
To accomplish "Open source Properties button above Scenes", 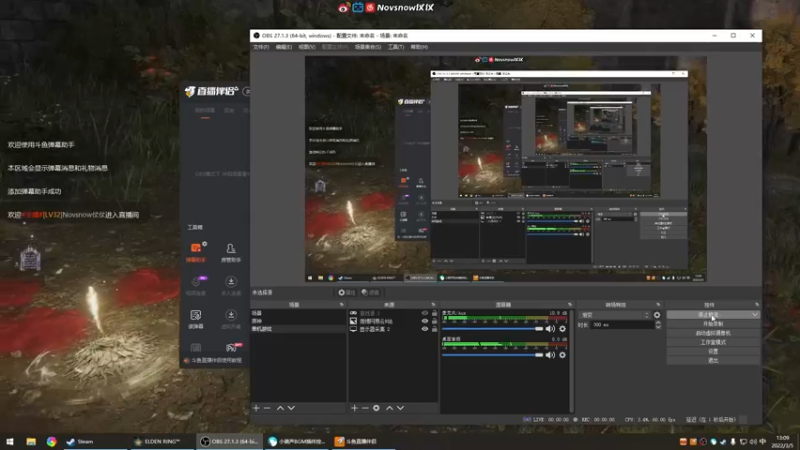I will tap(346, 292).
